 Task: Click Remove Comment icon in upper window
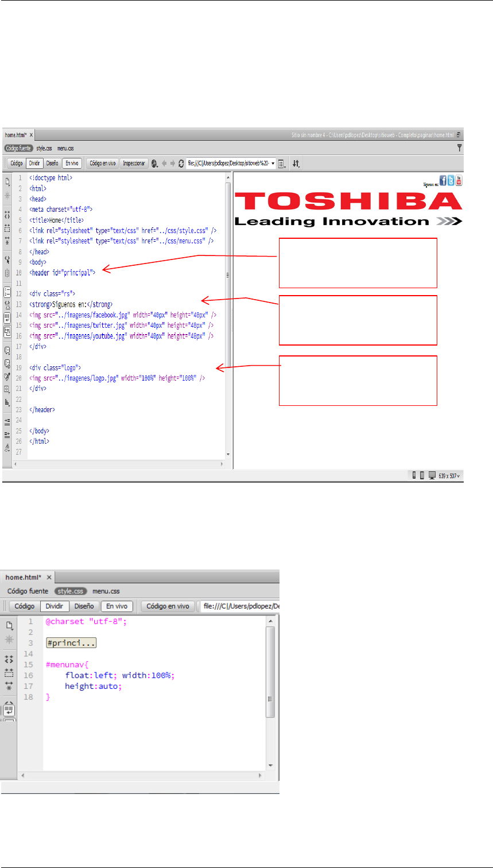click(x=9, y=363)
